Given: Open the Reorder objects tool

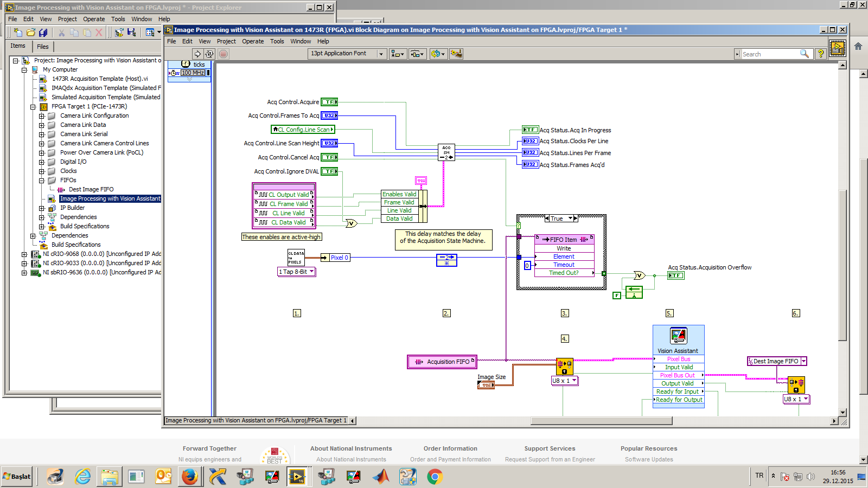Looking at the screenshot, I should [x=438, y=54].
